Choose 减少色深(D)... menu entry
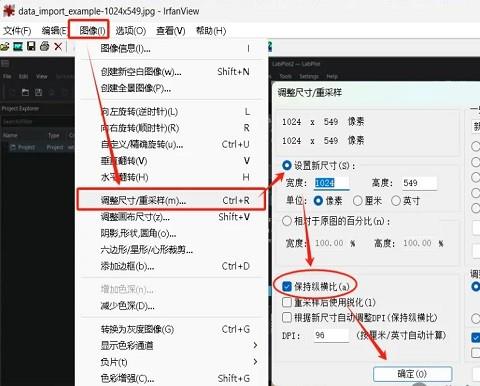Screen dimensions: 480x386 (x=172, y=306)
